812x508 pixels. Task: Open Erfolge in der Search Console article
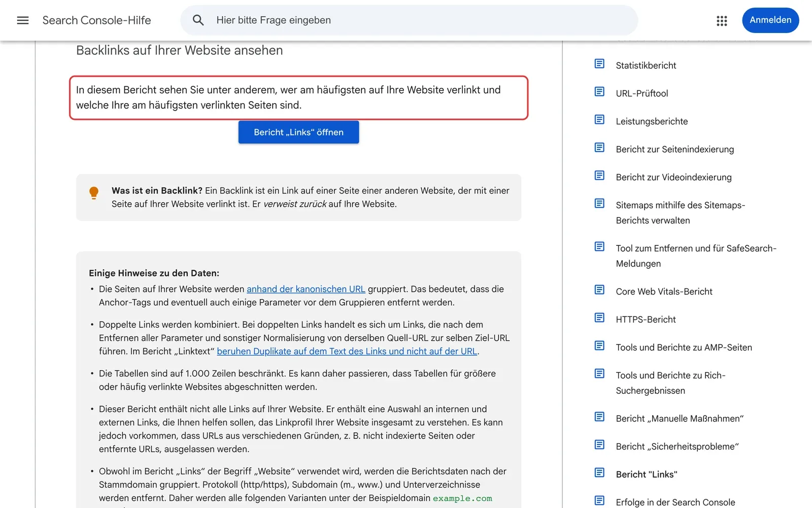pyautogui.click(x=675, y=502)
